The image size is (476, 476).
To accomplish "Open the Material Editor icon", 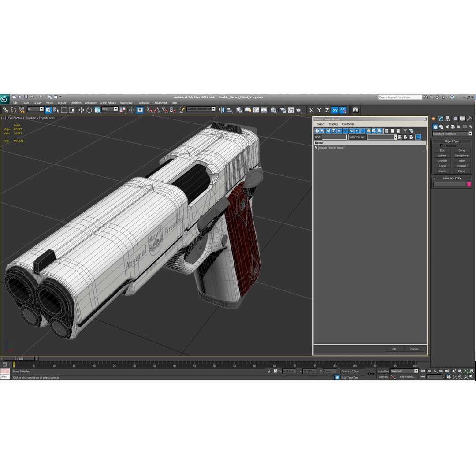I will tap(274, 110).
